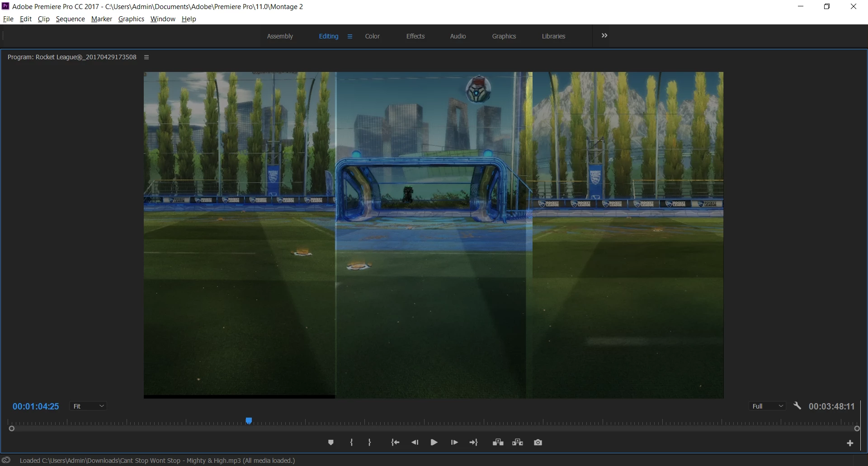
Task: Open the Editing workspace menu icon
Action: (349, 36)
